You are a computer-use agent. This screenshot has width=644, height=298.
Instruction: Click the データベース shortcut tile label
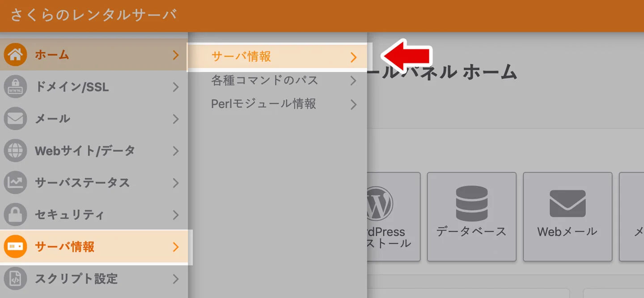(471, 231)
